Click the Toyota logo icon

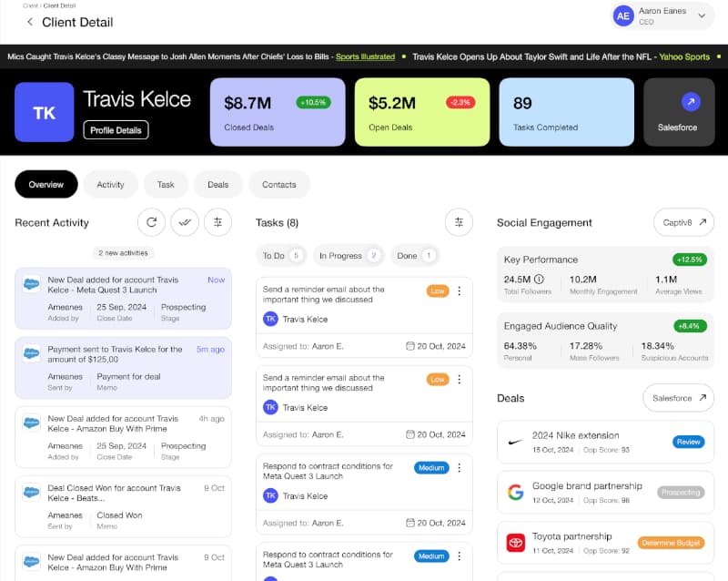point(515,543)
